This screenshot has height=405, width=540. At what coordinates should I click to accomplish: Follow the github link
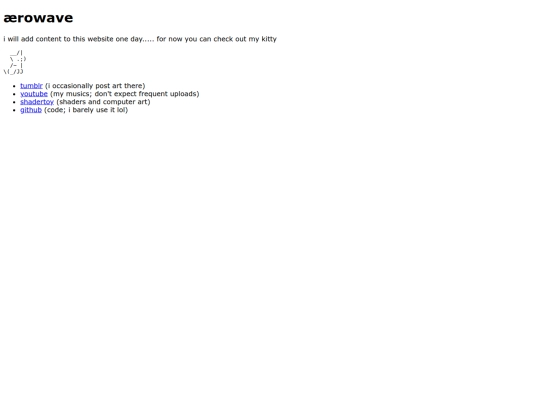click(x=31, y=110)
